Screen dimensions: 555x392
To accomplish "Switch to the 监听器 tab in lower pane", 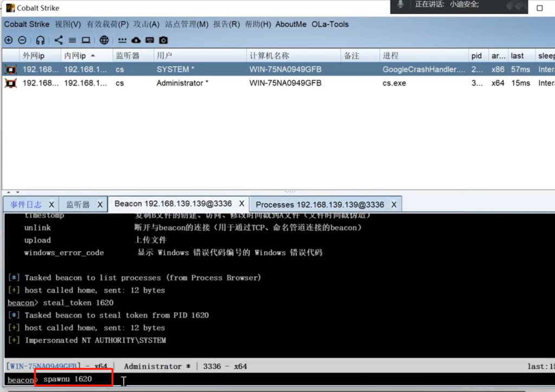I will point(78,205).
